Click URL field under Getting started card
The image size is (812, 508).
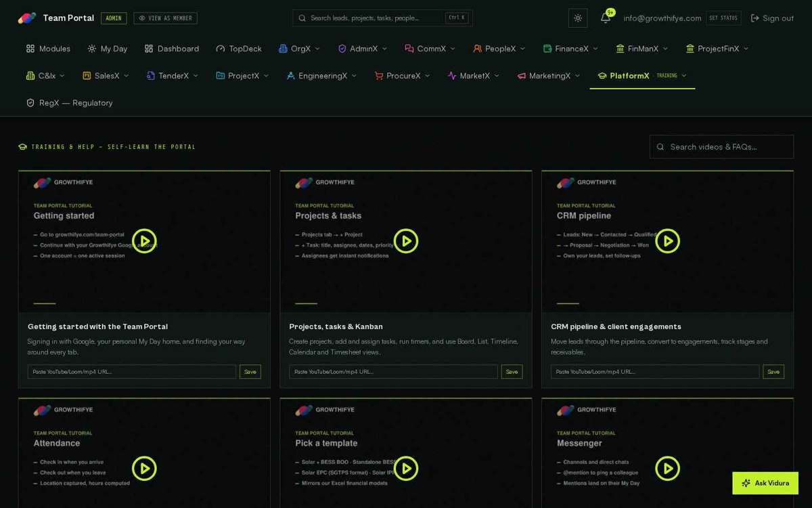coord(132,371)
